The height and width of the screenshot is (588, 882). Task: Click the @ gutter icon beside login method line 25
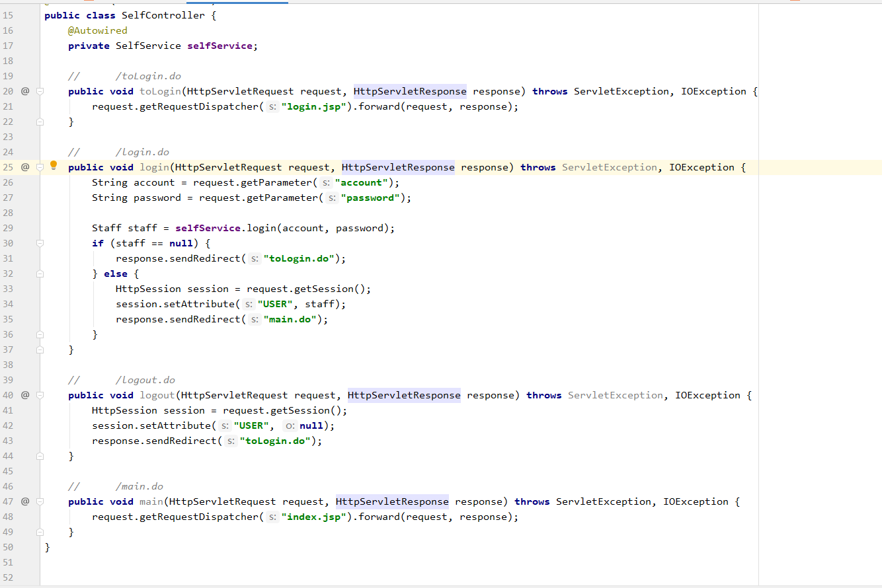pyautogui.click(x=25, y=167)
